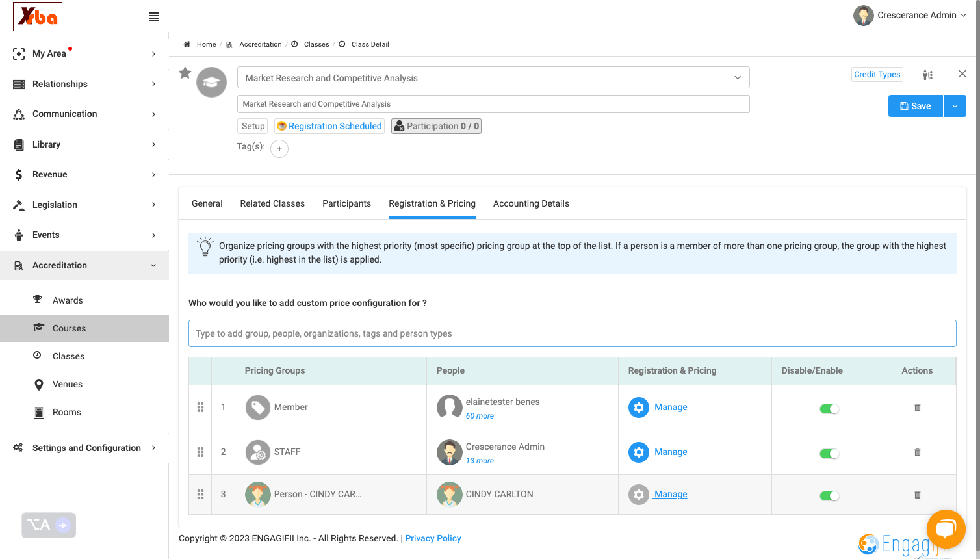
Task: Open the Save options dropdown arrow
Action: point(955,106)
